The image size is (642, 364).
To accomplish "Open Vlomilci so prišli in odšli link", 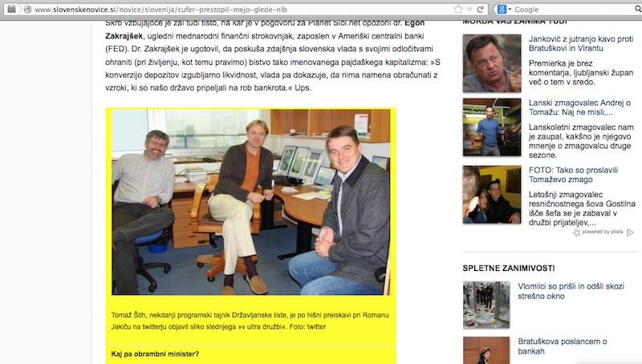I will tap(571, 291).
